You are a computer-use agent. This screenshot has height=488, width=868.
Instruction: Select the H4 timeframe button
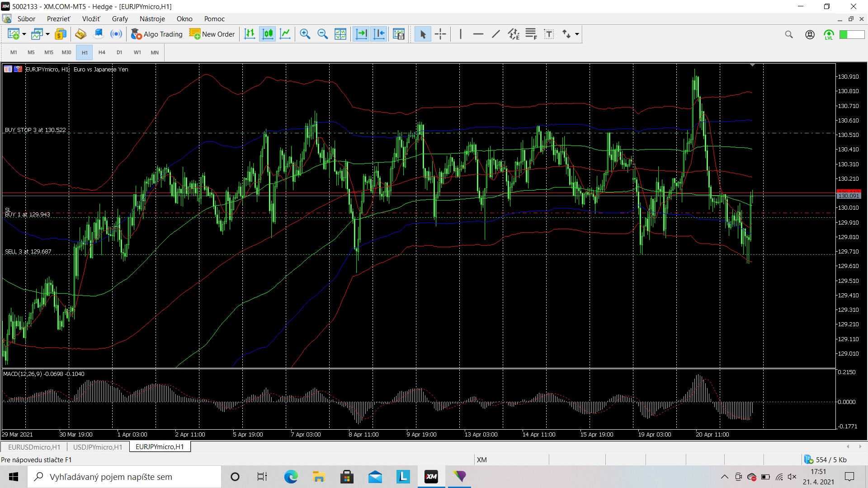(102, 52)
